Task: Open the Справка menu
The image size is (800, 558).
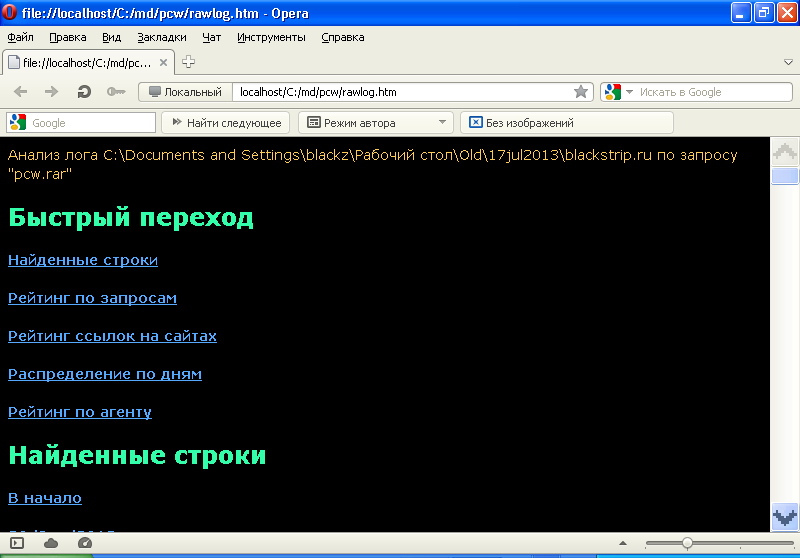Action: pyautogui.click(x=343, y=37)
